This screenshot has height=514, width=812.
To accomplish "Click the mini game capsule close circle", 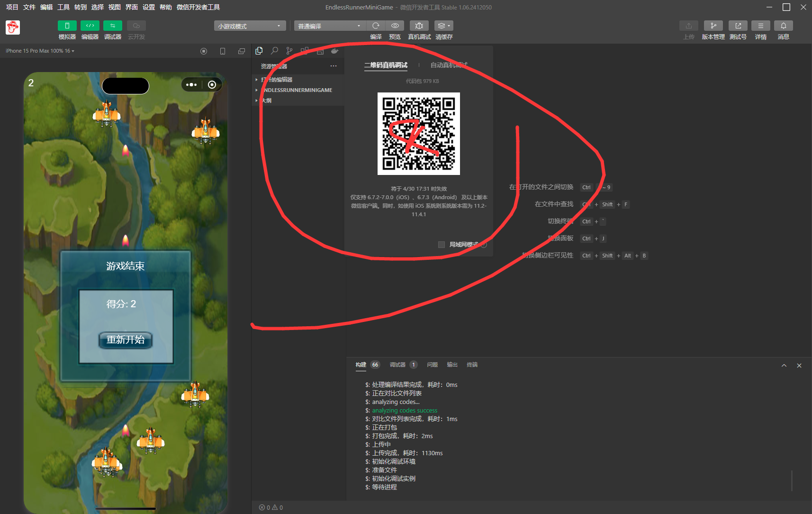I will pos(212,84).
